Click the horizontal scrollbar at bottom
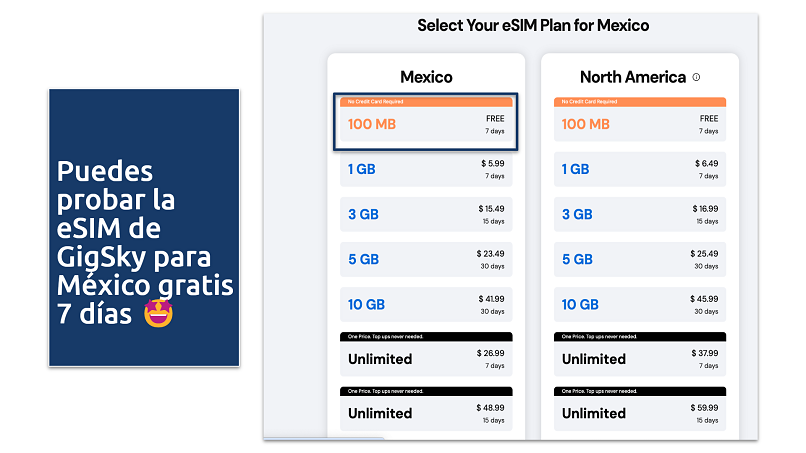806x453 pixels. [x=325, y=438]
